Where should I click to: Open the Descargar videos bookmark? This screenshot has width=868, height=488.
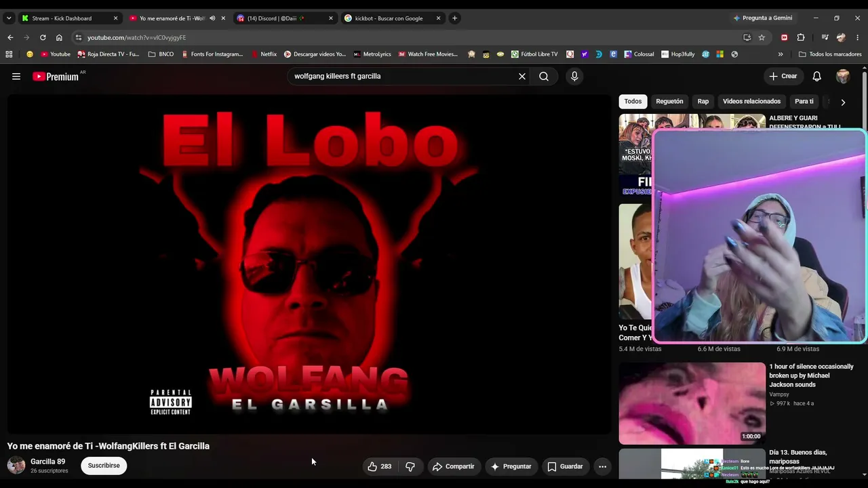point(315,54)
